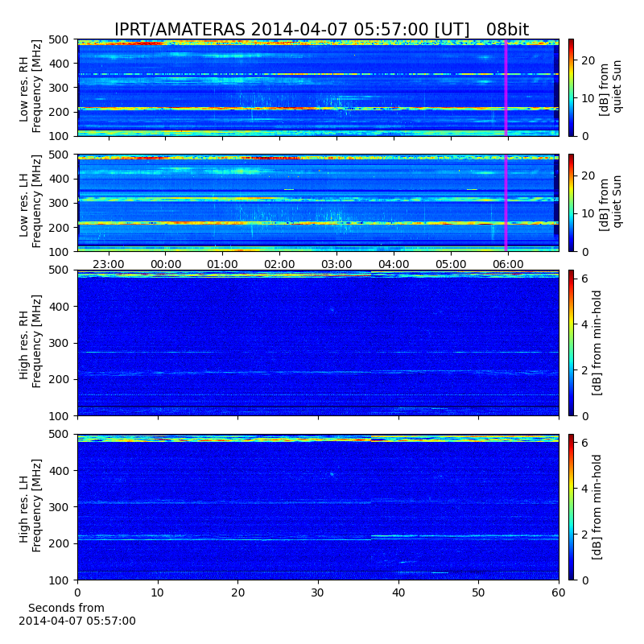Click the Low res. RH colorbar
This screenshot has width=644, height=644.
(x=571, y=87)
